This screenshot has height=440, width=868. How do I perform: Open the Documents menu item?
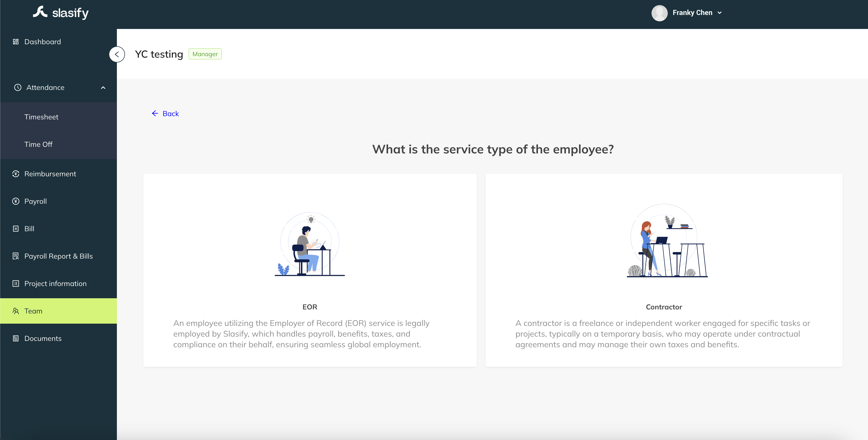[x=59, y=338]
